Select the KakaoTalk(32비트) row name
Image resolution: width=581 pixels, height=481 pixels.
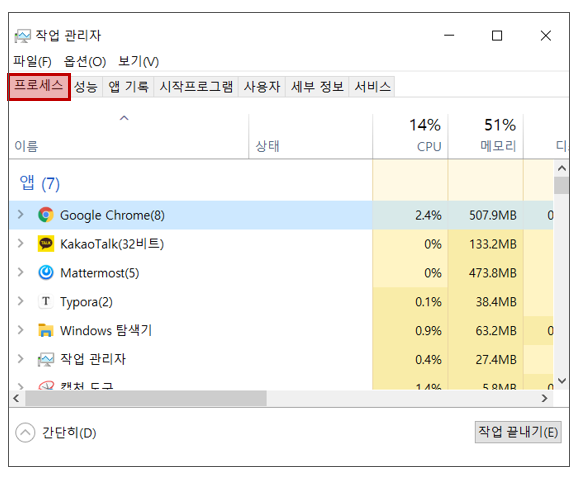click(112, 244)
